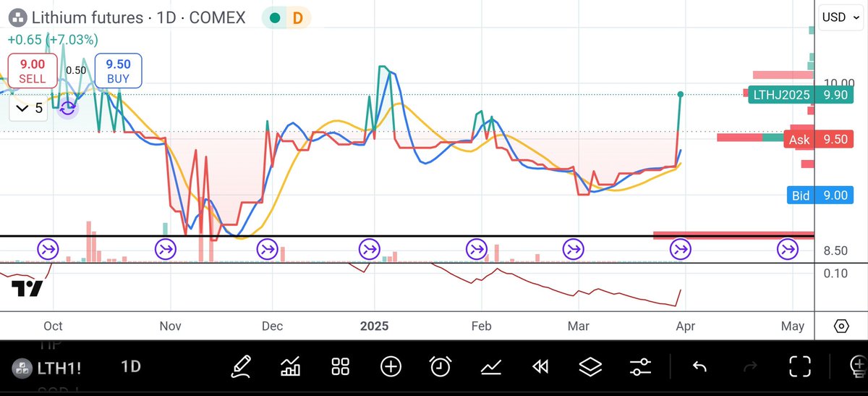Open chart settings sliders icon
The image size is (868, 396).
pyautogui.click(x=640, y=366)
